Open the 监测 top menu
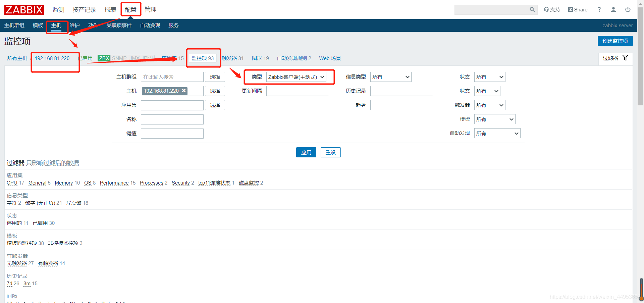 click(x=58, y=10)
